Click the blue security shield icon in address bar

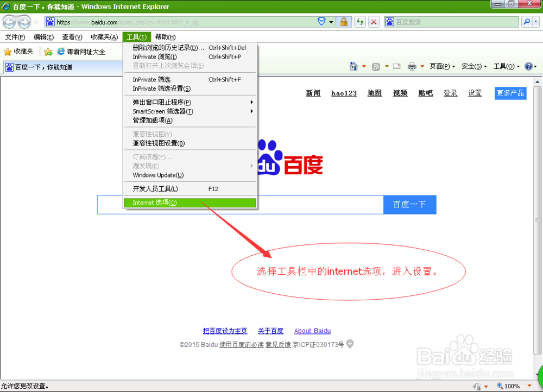tap(321, 22)
